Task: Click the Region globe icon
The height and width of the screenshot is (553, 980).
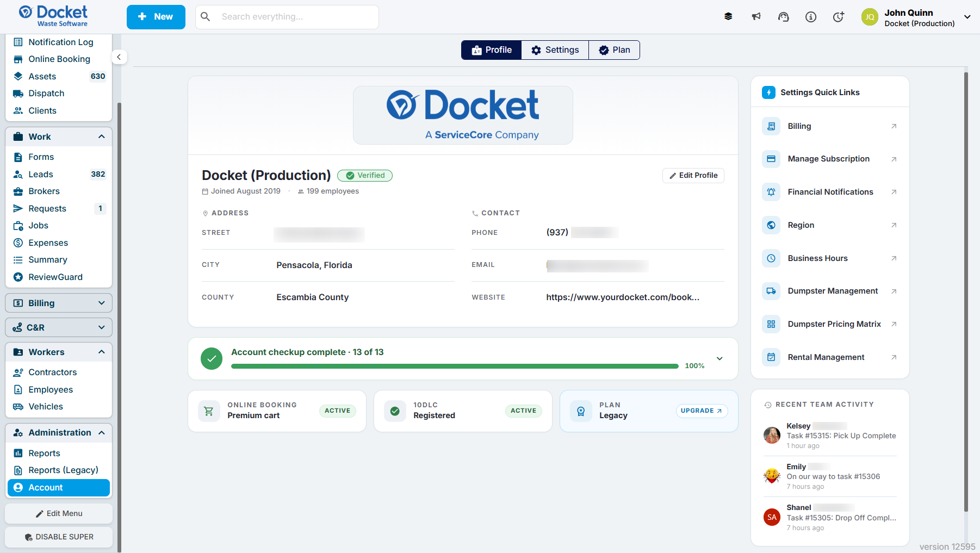Action: (771, 225)
